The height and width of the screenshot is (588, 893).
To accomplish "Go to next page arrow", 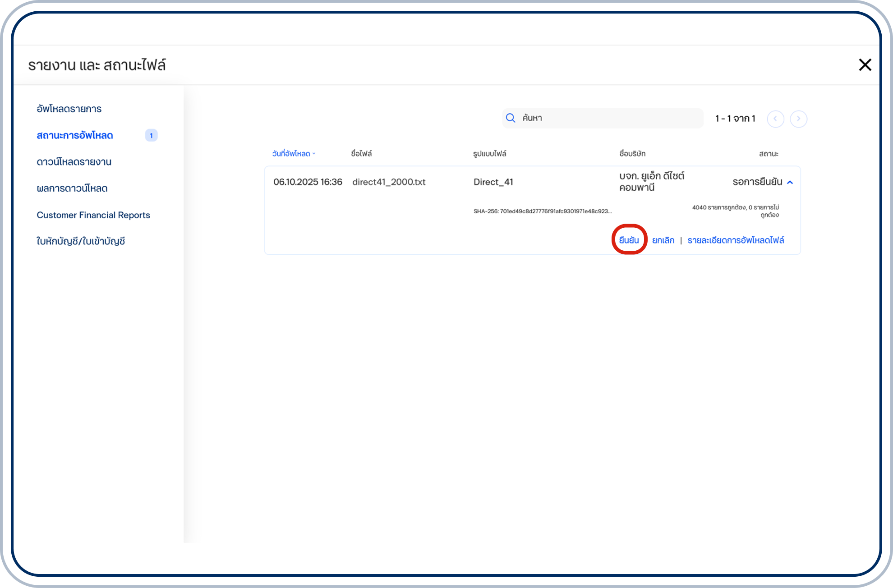I will click(x=798, y=119).
